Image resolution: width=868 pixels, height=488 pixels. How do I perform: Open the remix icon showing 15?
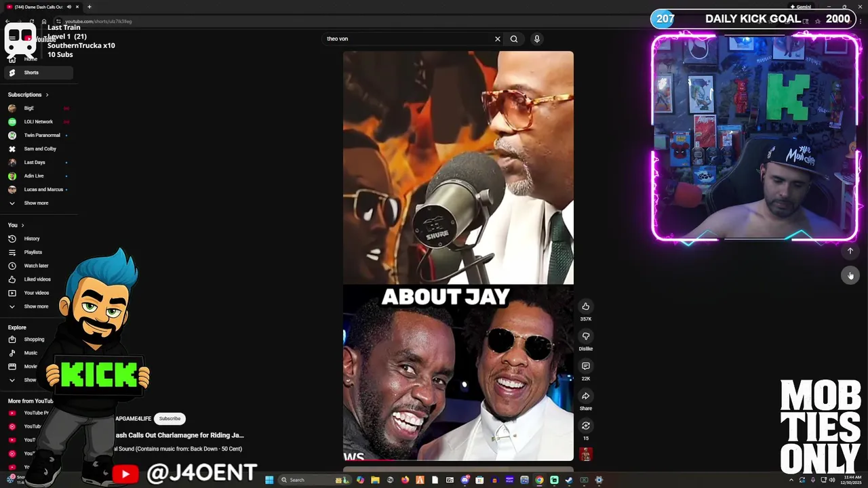585,426
